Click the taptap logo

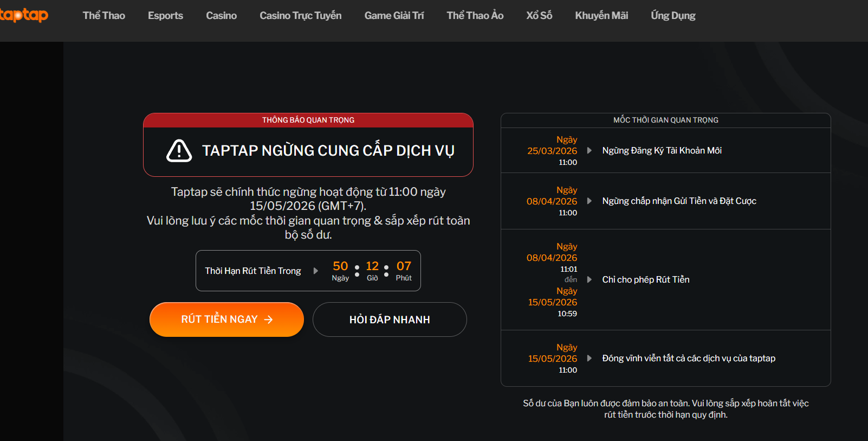24,15
